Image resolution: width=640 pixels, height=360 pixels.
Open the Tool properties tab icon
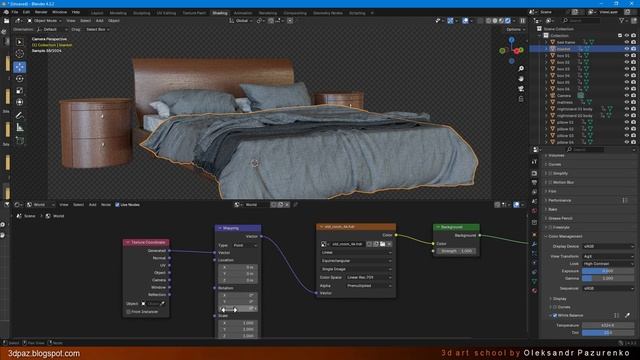(x=534, y=162)
